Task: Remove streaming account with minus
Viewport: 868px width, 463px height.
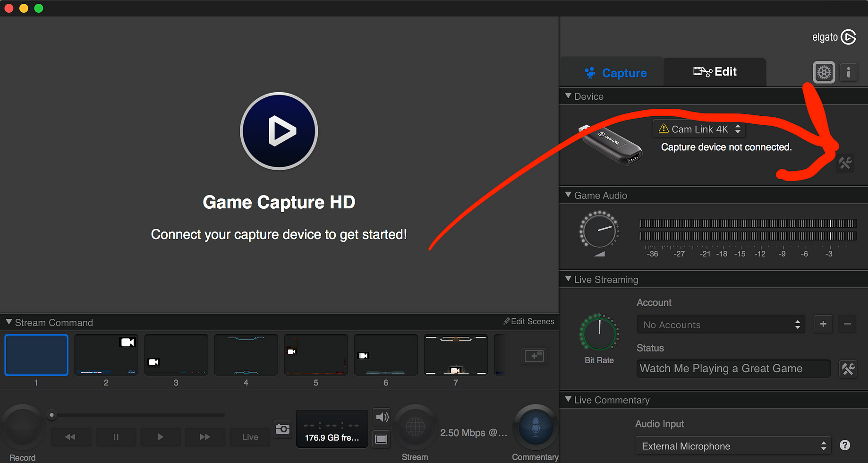Action: tap(847, 324)
